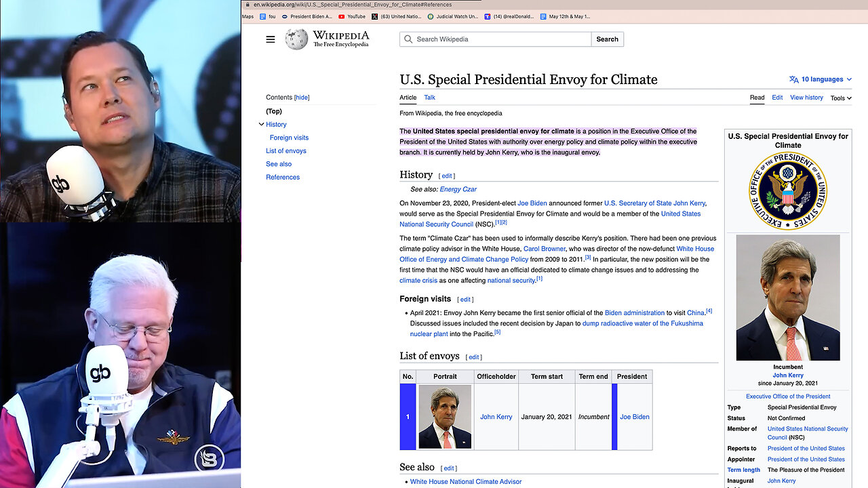Viewport: 868px width, 488px height.
Task: Open Inaugural holder John Kerry link
Action: tap(782, 481)
